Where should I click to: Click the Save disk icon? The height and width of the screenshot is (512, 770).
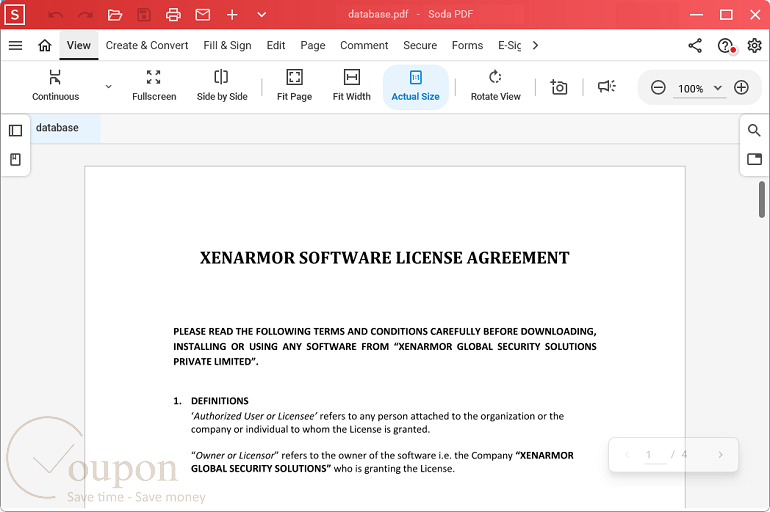point(144,15)
